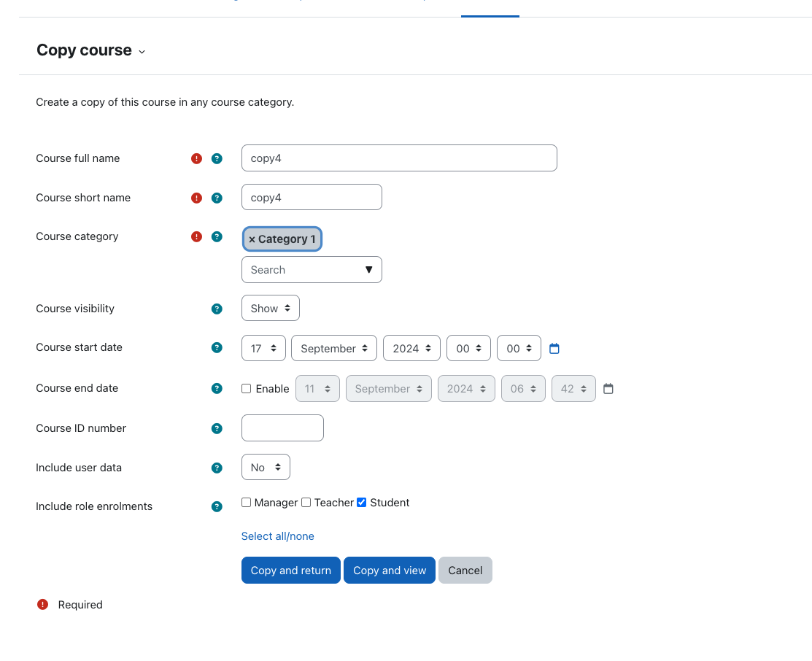Open start date hour dropdown
Image resolution: width=812 pixels, height=661 pixels.
coord(468,348)
